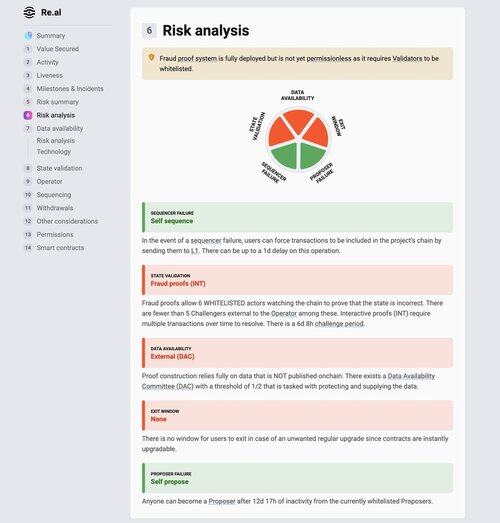Click the purple 6 icon in sidebar

28,115
